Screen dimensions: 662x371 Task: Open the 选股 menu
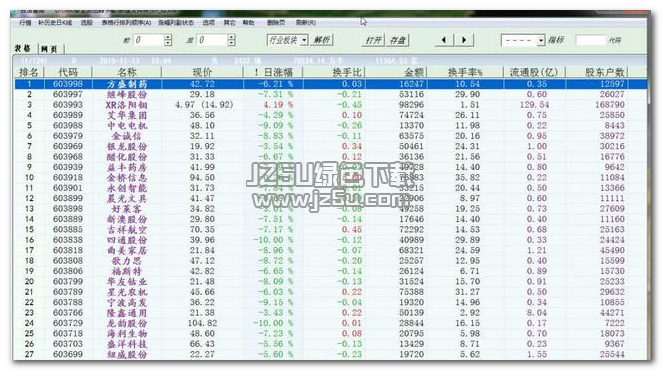(x=87, y=22)
